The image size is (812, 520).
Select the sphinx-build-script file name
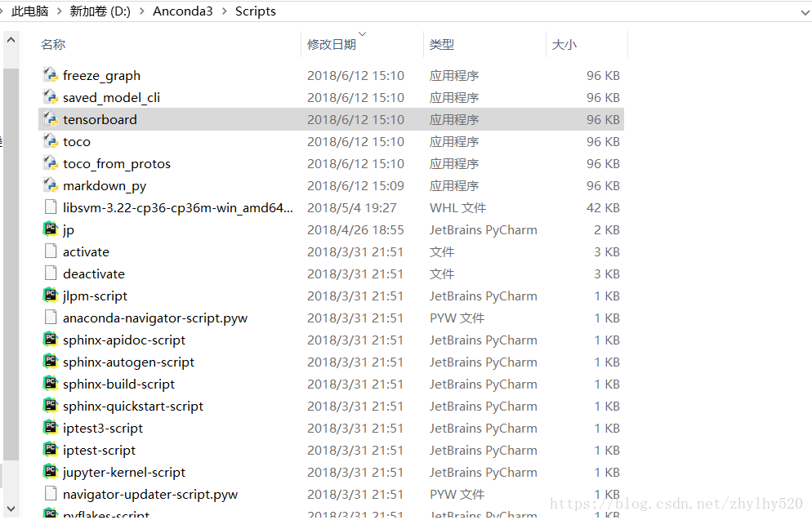(x=118, y=384)
